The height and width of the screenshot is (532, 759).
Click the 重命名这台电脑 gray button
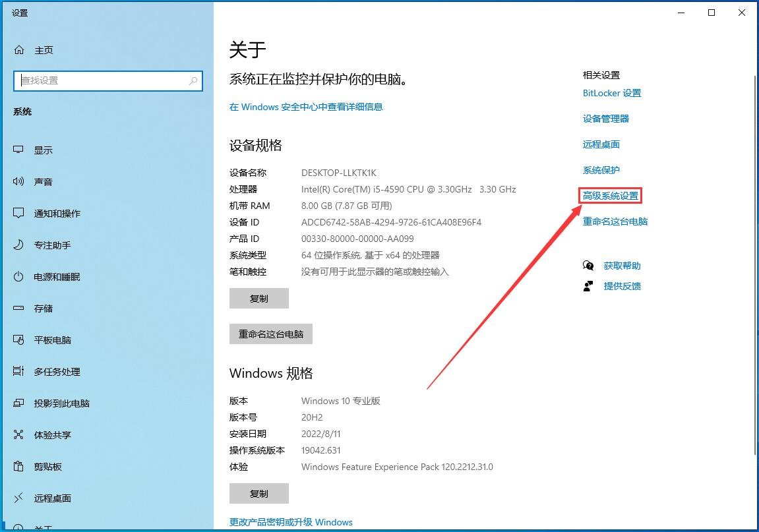click(x=270, y=334)
